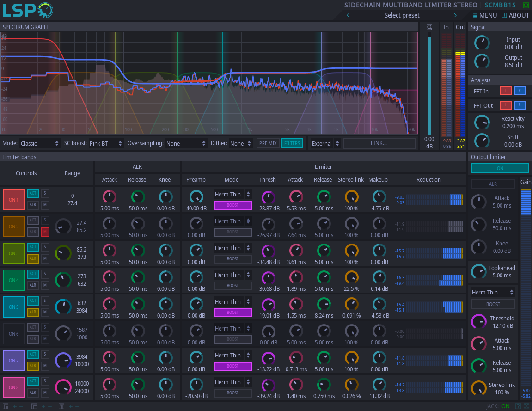Open the MENU item in header
This screenshot has height=411, width=532.
[484, 15]
